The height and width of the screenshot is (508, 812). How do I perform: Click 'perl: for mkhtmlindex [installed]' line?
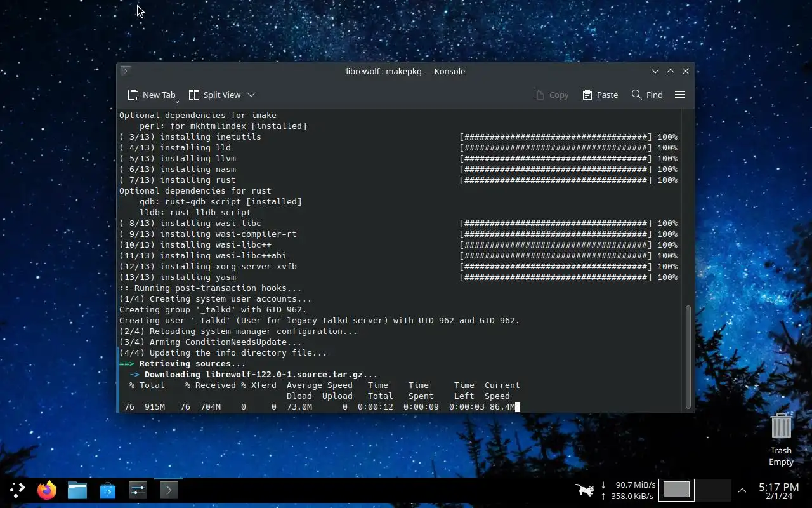[223, 126]
